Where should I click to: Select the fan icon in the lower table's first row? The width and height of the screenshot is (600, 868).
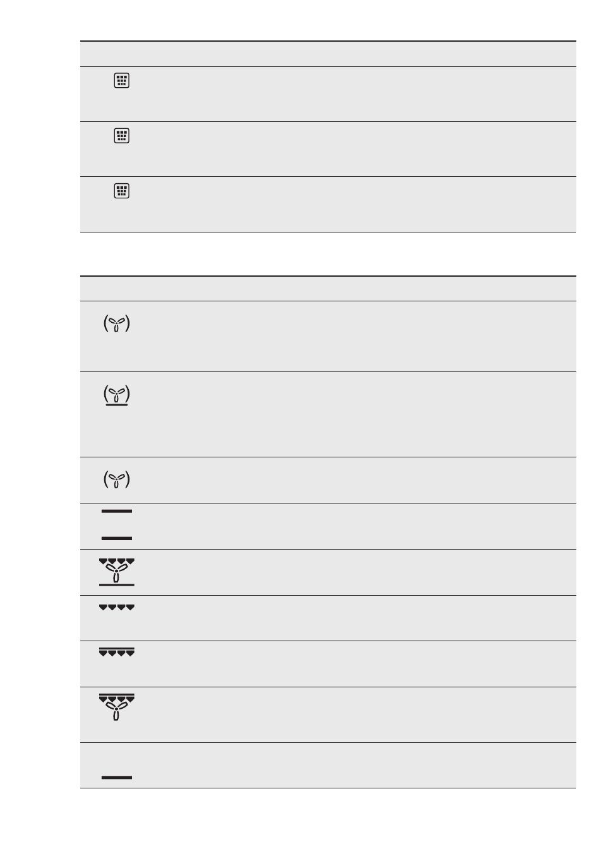pyautogui.click(x=117, y=325)
